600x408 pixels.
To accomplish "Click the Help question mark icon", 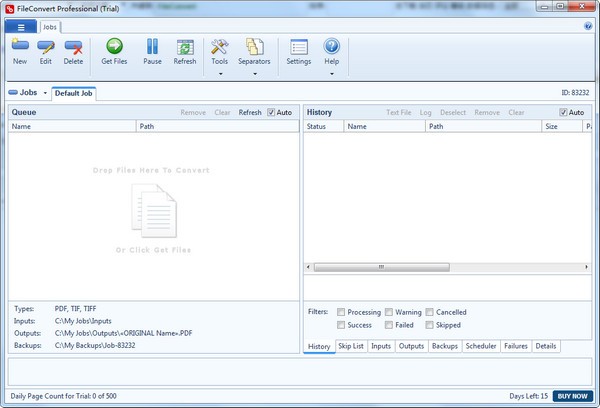I will (331, 46).
